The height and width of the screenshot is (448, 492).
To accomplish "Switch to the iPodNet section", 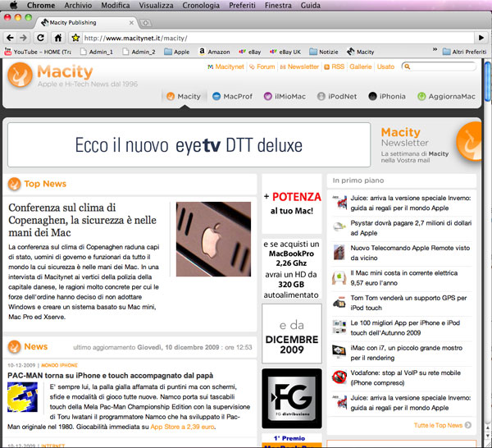I will 337,96.
